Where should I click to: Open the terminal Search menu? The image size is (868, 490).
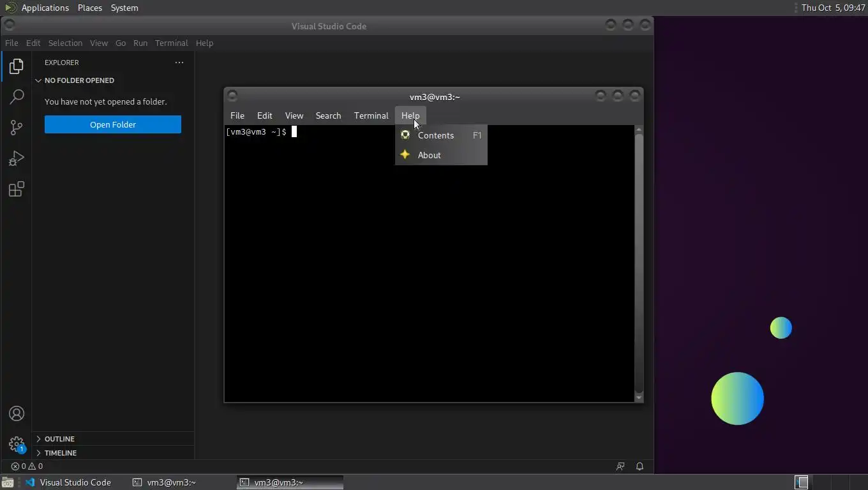328,115
